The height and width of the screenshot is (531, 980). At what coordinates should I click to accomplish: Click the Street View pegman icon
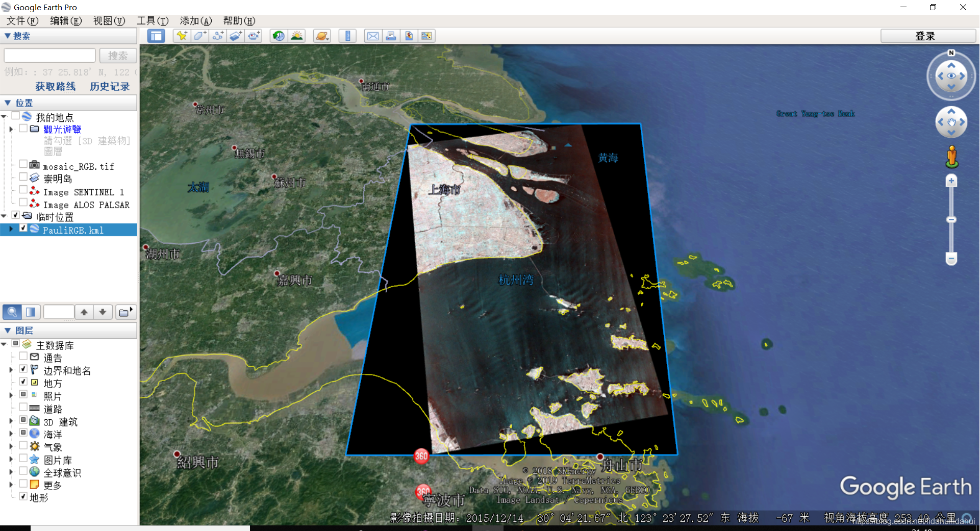951,157
